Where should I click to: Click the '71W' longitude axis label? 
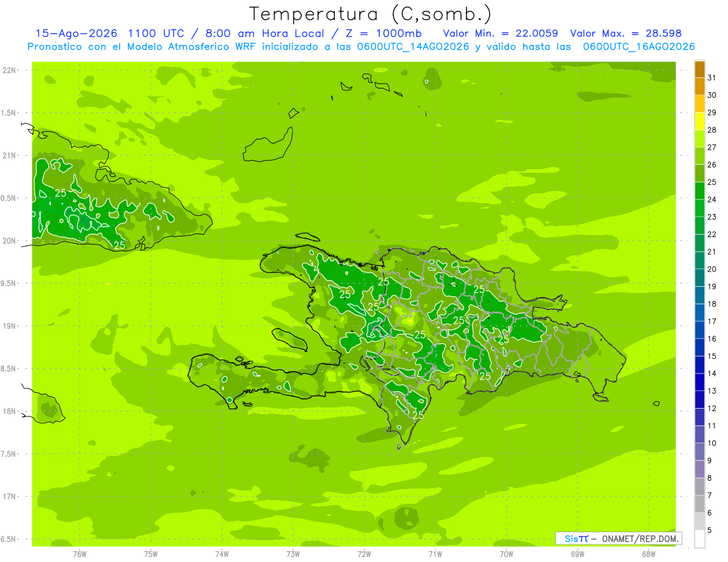[435, 554]
